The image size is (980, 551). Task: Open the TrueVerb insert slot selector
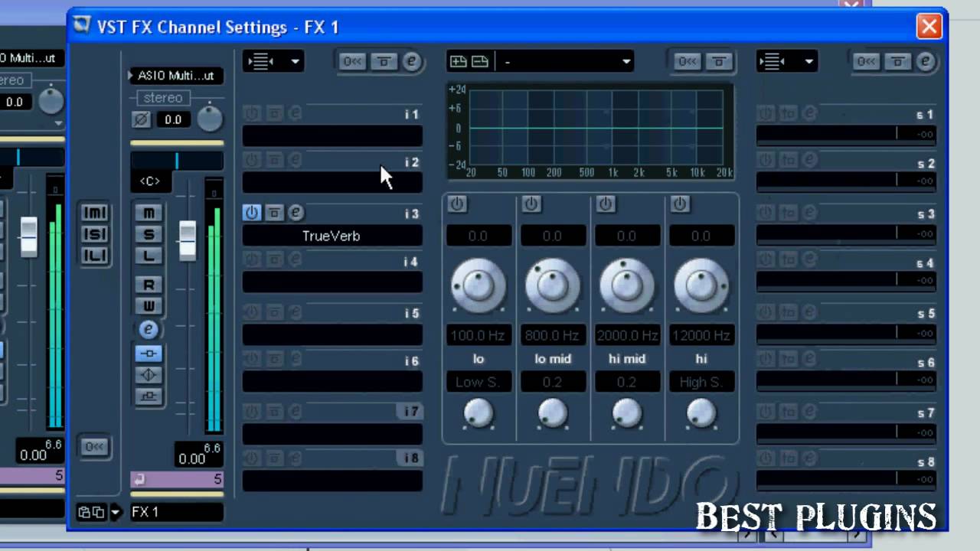coord(332,236)
